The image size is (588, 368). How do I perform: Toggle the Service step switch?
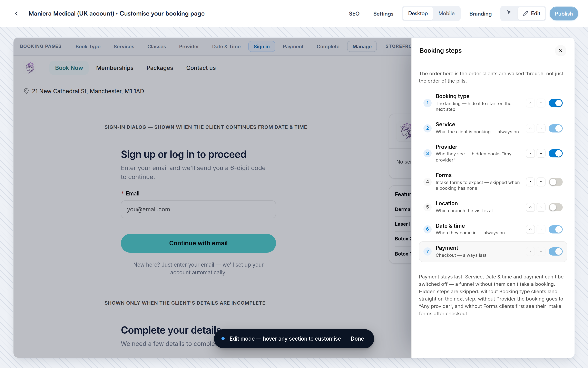click(556, 128)
